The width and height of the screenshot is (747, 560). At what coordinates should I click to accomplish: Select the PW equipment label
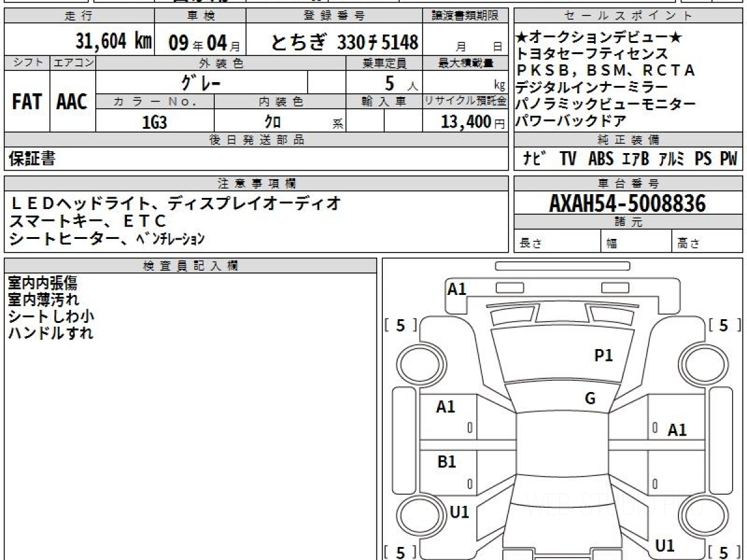point(728,159)
